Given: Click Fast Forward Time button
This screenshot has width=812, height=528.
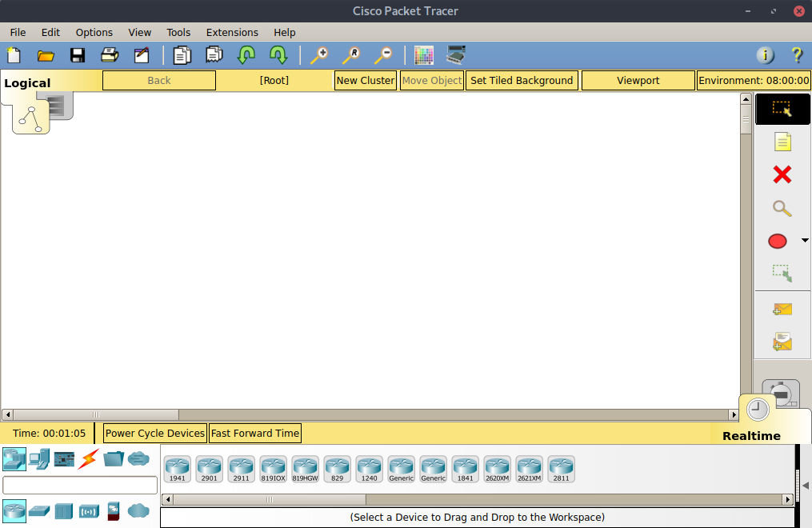Looking at the screenshot, I should (x=255, y=434).
